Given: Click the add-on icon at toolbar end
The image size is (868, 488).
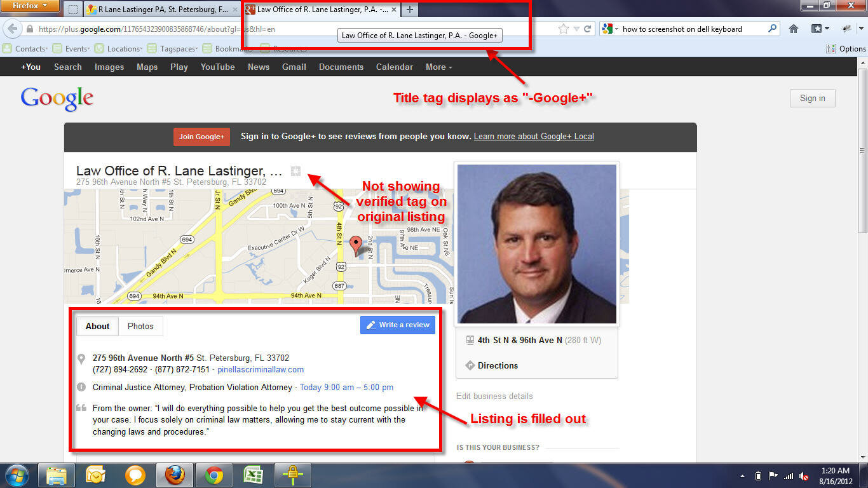Looking at the screenshot, I should coord(847,29).
